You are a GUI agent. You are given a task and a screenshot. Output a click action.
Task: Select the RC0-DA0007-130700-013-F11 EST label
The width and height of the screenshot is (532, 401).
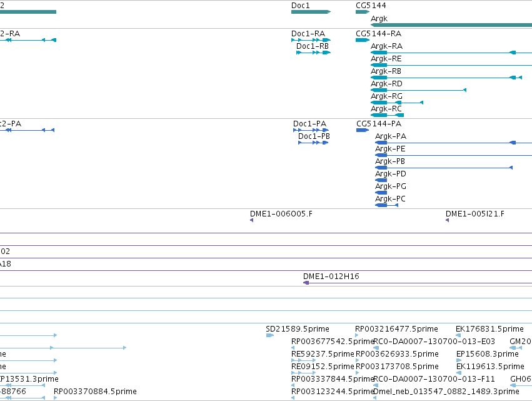434,379
